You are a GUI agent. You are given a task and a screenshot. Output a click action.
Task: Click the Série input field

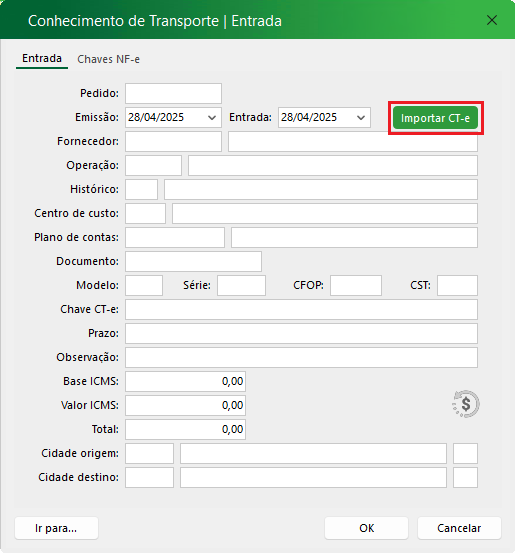[x=241, y=285]
